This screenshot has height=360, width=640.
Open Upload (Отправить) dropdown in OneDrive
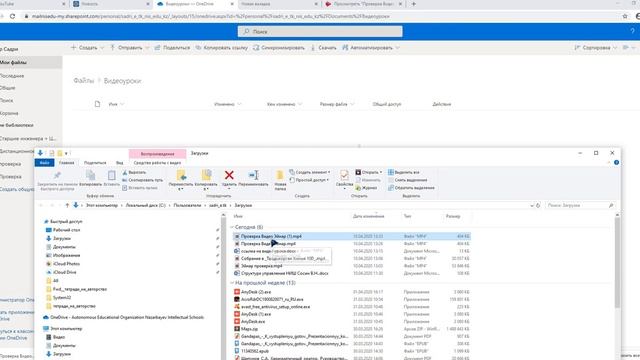click(129, 48)
